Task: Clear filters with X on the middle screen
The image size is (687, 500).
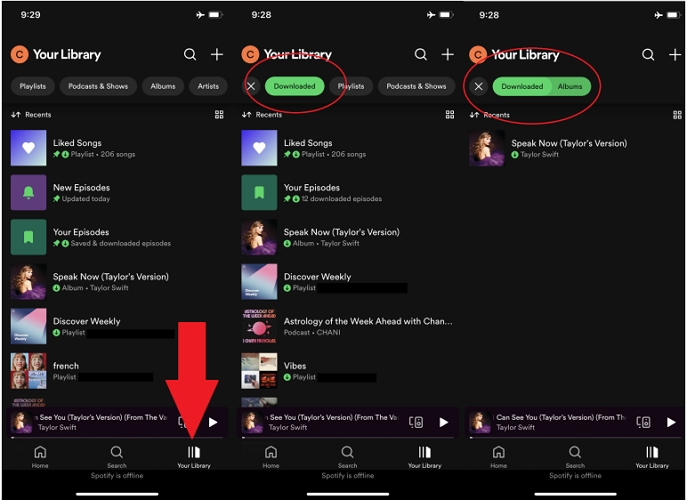Action: [251, 86]
